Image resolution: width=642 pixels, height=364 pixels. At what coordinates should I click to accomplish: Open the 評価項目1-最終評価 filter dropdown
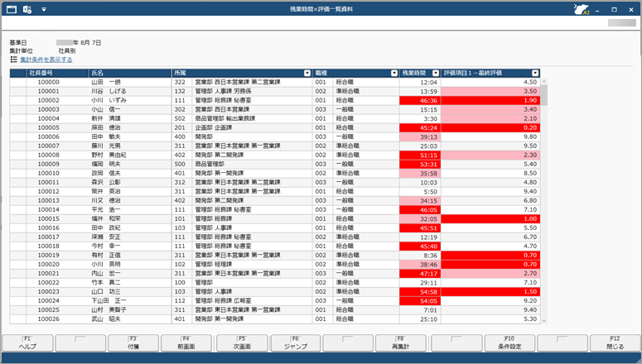point(535,73)
